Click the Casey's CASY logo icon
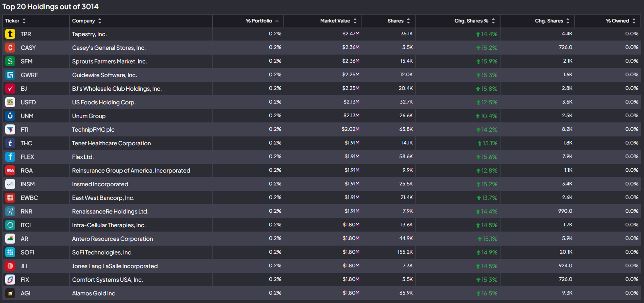 click(10, 48)
